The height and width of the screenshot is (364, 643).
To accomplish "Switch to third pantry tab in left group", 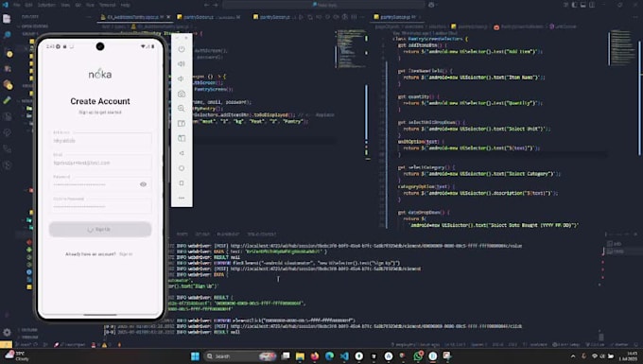I will tap(273, 17).
